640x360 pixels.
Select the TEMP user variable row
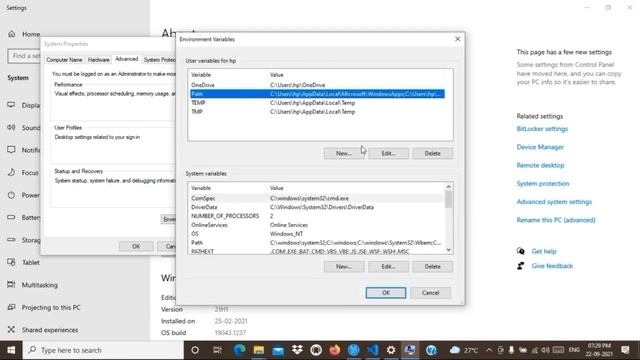point(317,103)
